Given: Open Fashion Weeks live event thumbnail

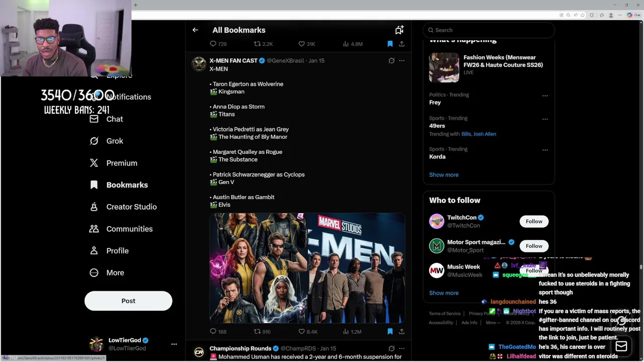Looking at the screenshot, I should [444, 67].
